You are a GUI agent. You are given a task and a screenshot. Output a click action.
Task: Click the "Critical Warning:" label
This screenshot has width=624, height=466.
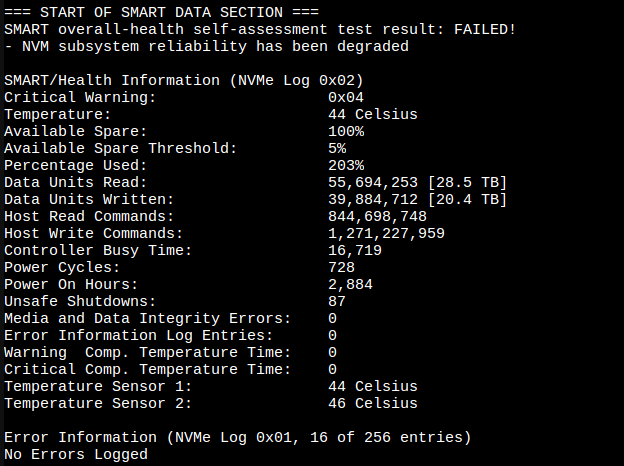coord(80,97)
